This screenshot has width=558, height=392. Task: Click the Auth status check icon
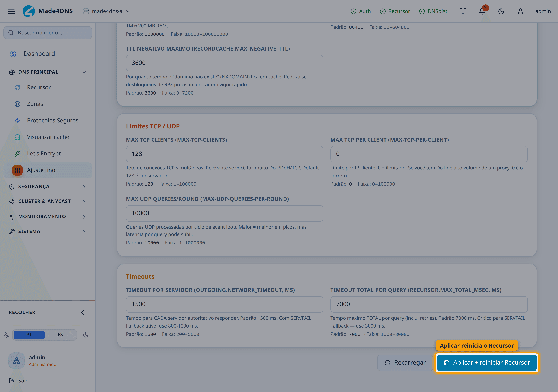point(353,11)
